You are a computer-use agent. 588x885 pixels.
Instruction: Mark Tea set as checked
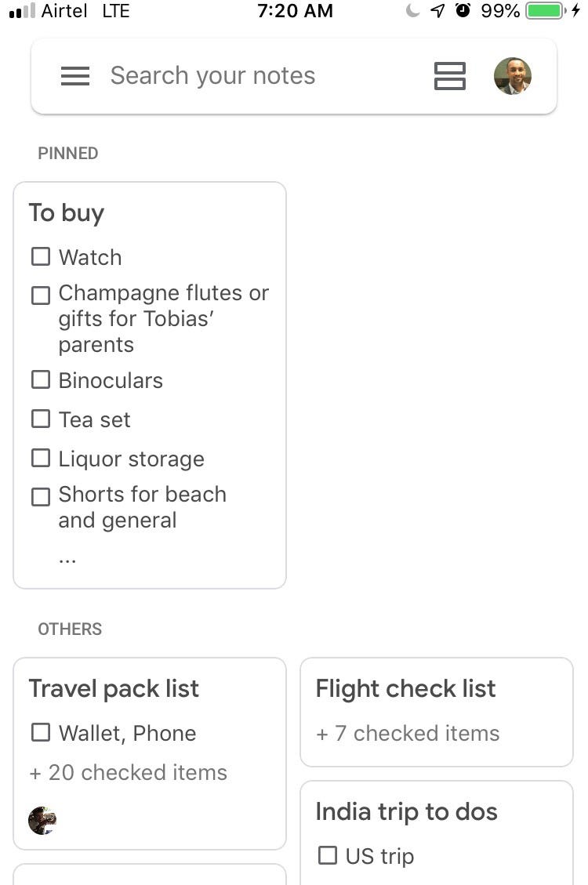click(x=41, y=419)
